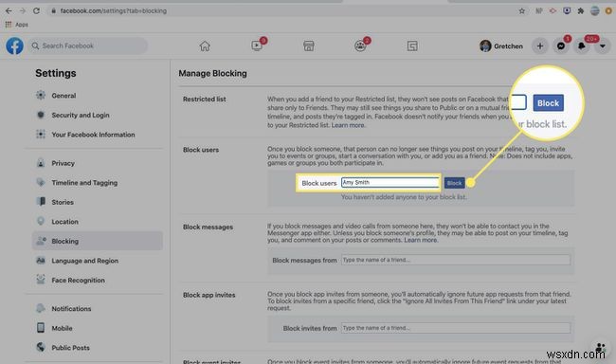
Task: Click the plus Create button
Action: click(540, 46)
